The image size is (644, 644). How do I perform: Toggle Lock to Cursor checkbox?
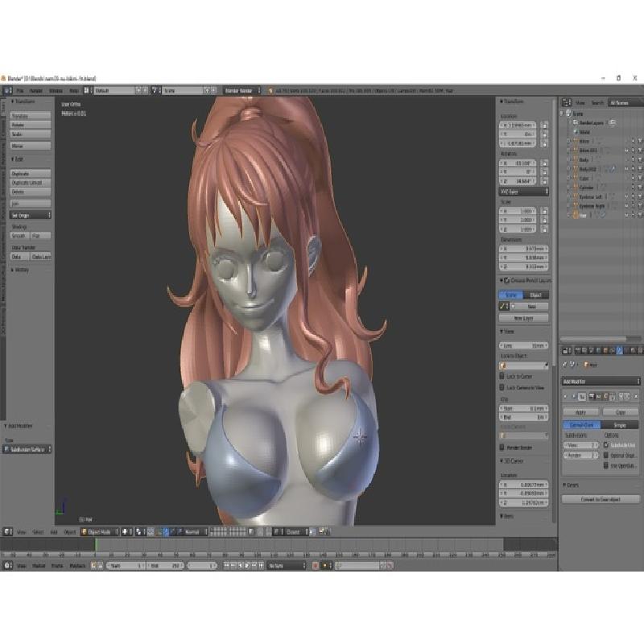pyautogui.click(x=502, y=376)
